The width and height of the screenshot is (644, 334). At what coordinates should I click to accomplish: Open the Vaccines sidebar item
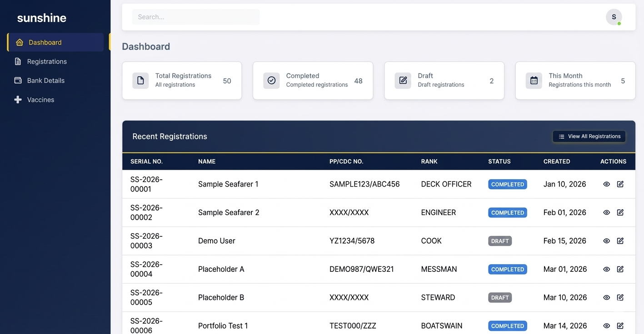coord(40,99)
